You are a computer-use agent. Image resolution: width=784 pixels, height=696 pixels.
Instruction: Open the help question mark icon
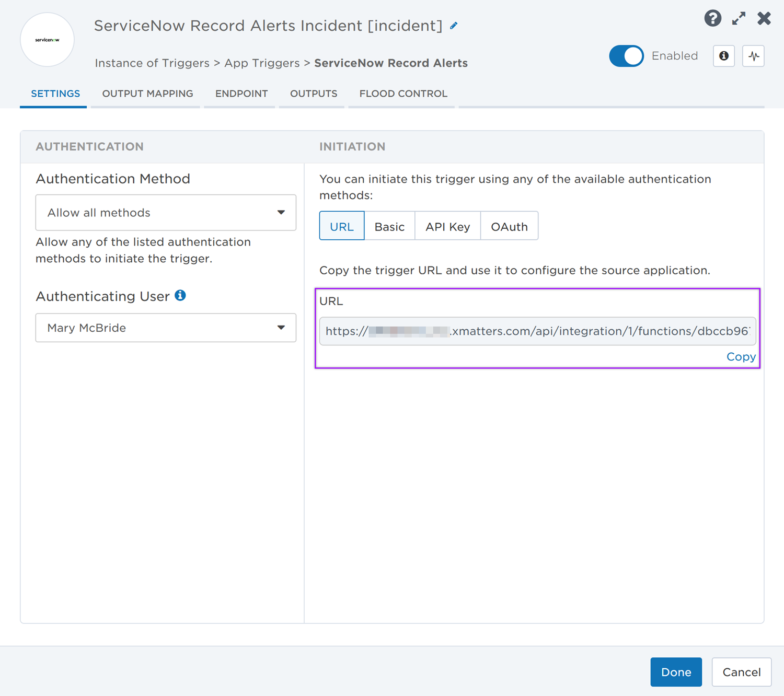pyautogui.click(x=712, y=18)
